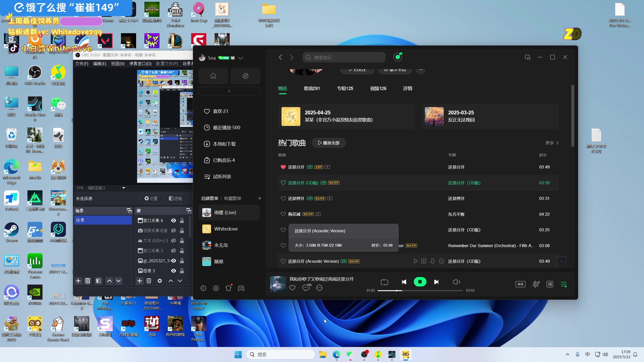Open the play queue list icon
This screenshot has height=362, width=644.
click(563, 284)
